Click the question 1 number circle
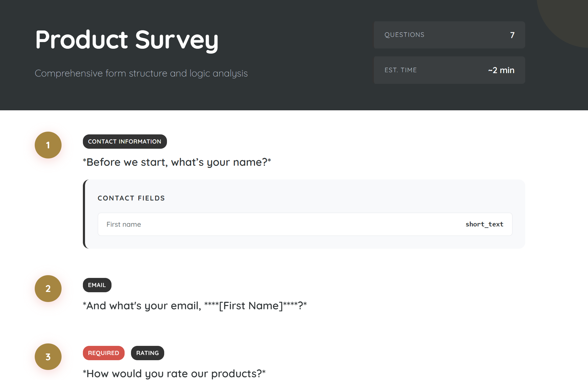 (48, 145)
